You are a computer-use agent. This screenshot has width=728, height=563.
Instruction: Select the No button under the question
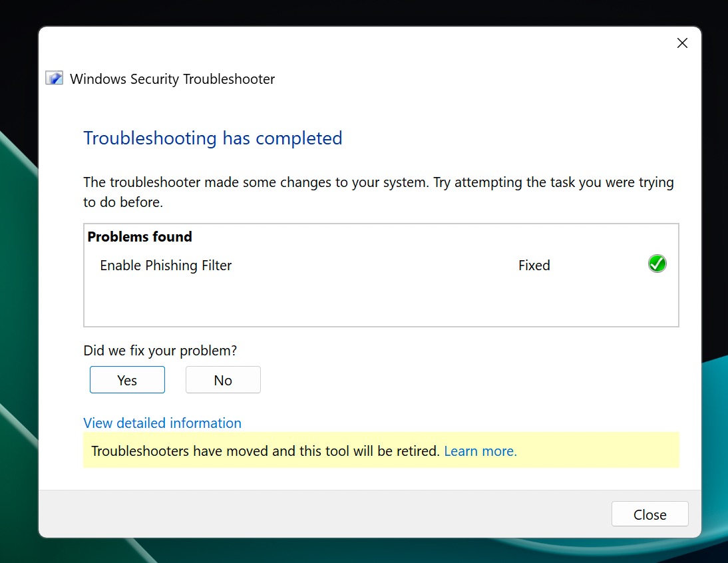223,379
